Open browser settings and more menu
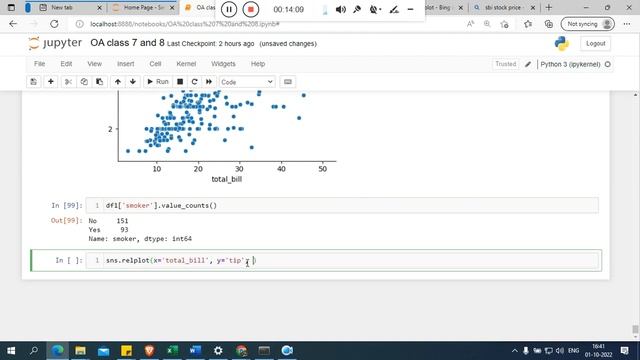The width and height of the screenshot is (640, 360). pyautogui.click(x=627, y=24)
